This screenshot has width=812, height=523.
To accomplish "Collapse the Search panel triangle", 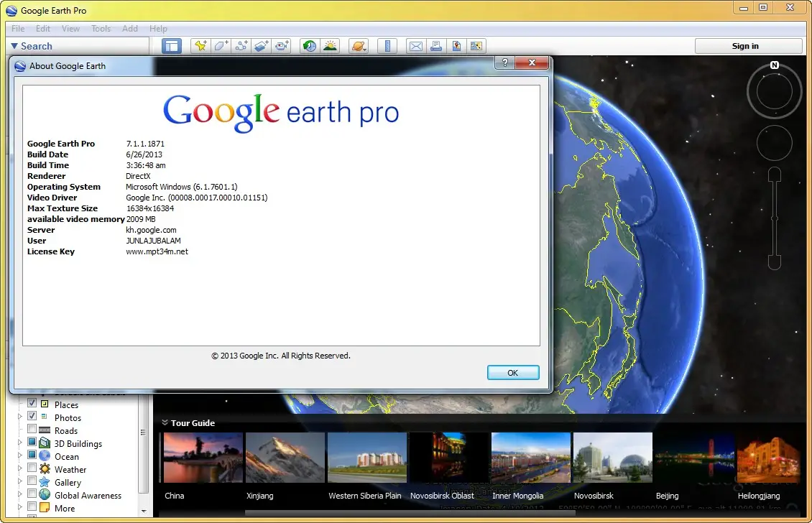I will [14, 46].
